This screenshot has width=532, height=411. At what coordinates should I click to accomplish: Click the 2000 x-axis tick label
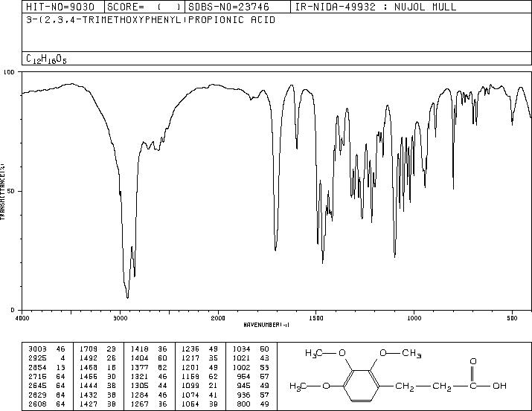(x=218, y=318)
